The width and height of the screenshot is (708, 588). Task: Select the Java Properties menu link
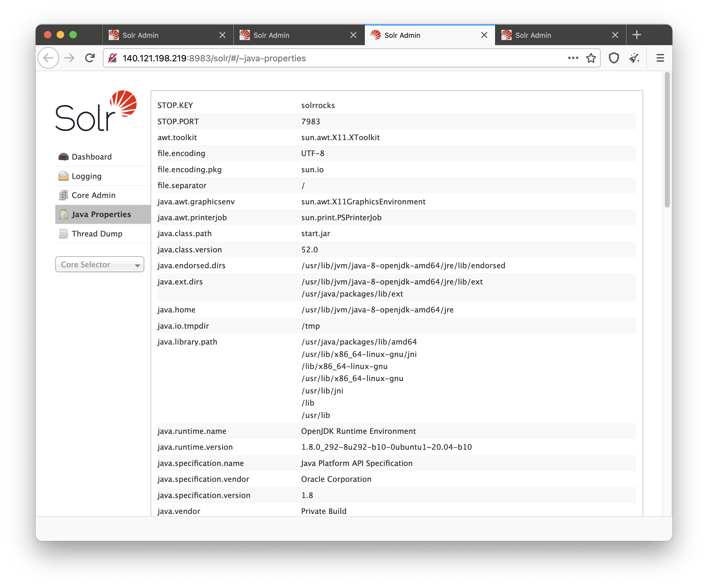coord(101,215)
